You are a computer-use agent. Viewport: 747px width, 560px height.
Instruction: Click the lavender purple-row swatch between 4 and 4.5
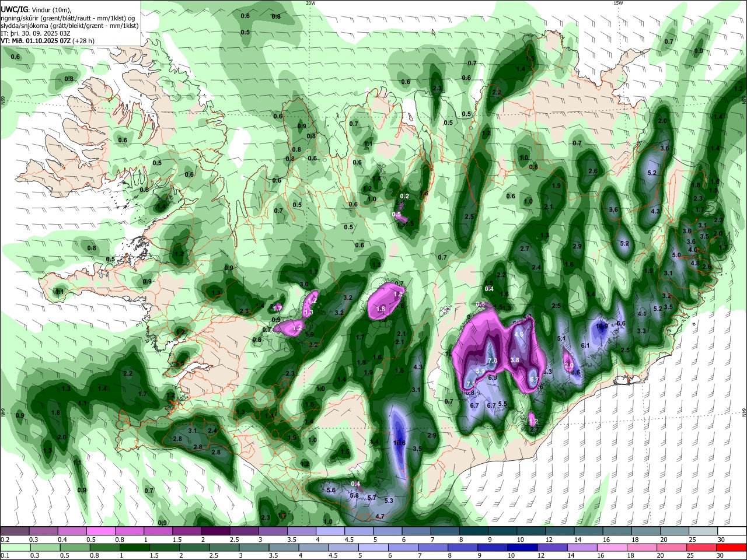(x=330, y=531)
